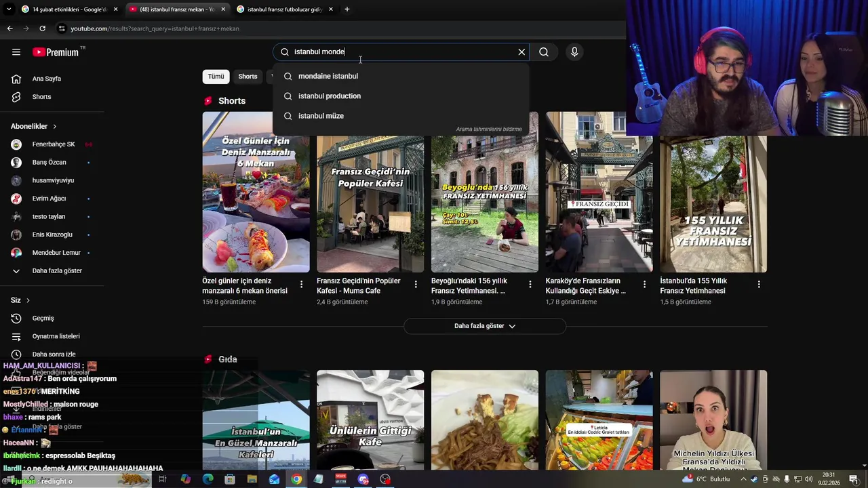Expand the Siz section
The width and height of the screenshot is (868, 488).
coord(20,300)
